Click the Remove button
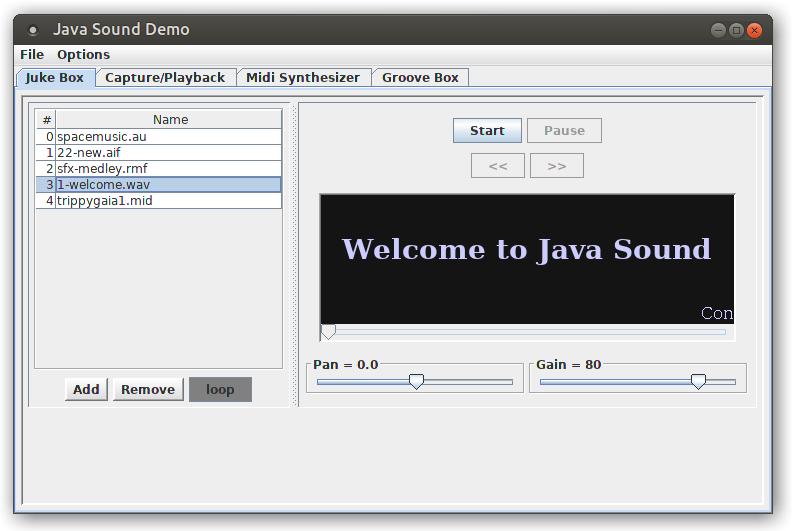The height and width of the screenshot is (531, 794). point(148,389)
